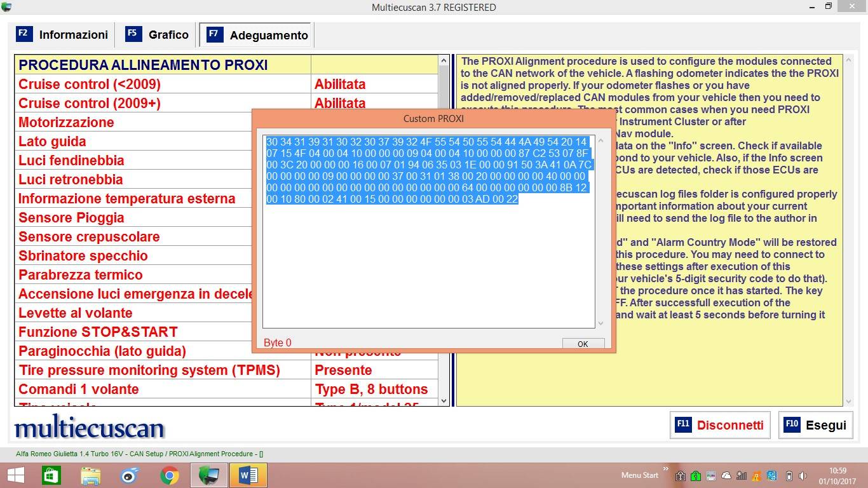Click the OneDrive cloud tray icon
Viewport: 868px width, 488px height.
click(x=726, y=476)
